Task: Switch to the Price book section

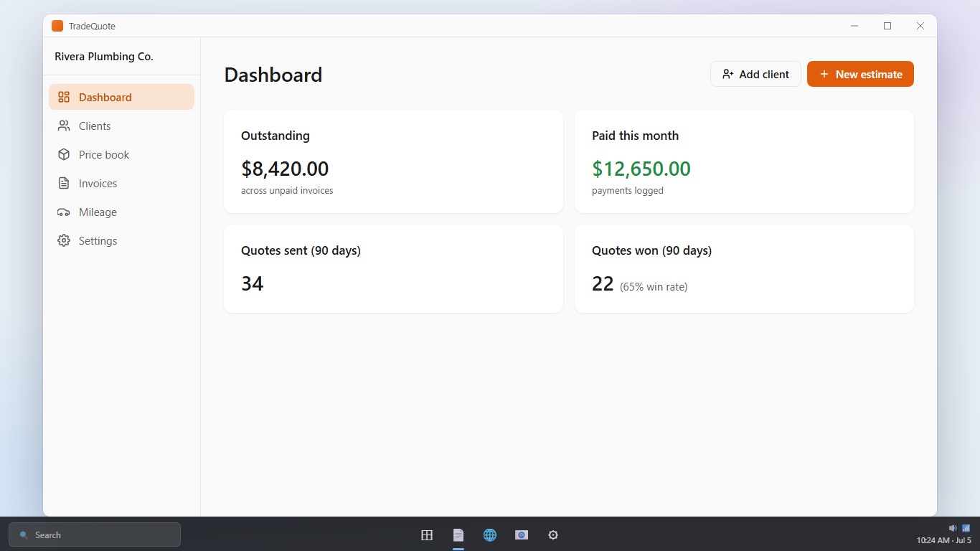Action: pos(121,154)
